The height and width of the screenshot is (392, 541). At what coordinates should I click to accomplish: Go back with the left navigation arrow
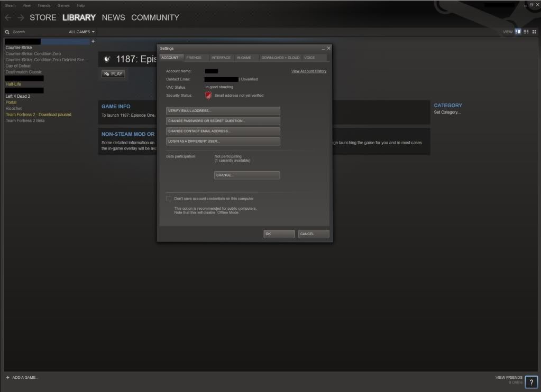pyautogui.click(x=8, y=17)
